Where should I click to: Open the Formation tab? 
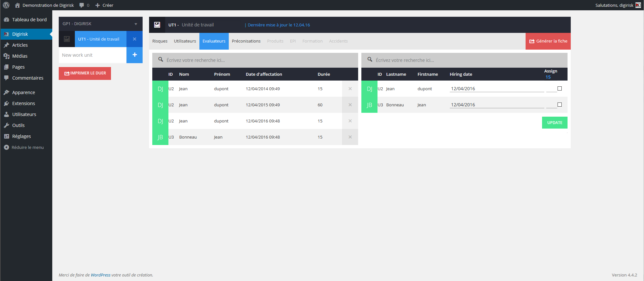coord(312,41)
